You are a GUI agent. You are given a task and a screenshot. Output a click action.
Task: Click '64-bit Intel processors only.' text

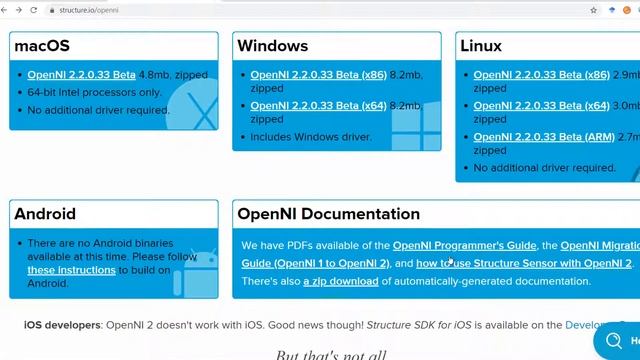pyautogui.click(x=95, y=92)
